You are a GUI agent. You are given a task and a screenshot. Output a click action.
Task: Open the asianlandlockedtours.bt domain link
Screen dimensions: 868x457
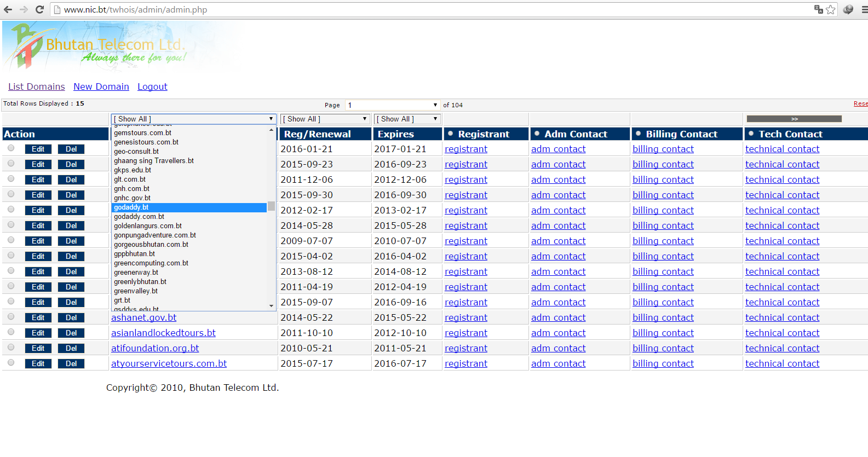(163, 333)
